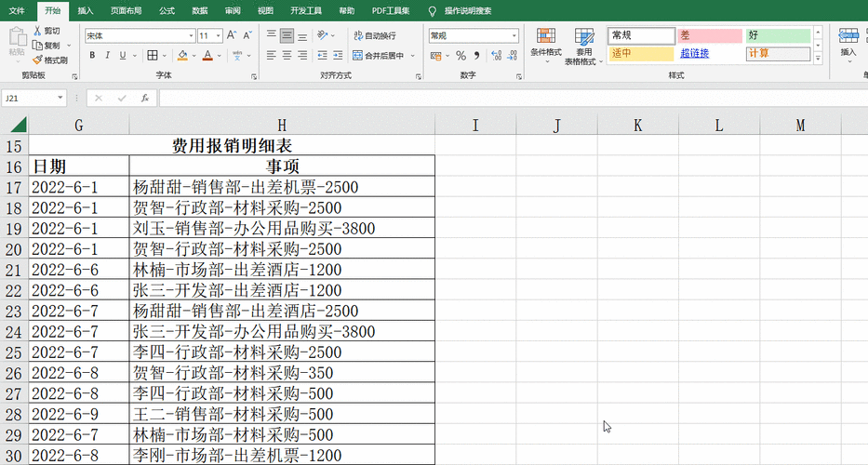Click the decrease indent icon

pyautogui.click(x=322, y=56)
